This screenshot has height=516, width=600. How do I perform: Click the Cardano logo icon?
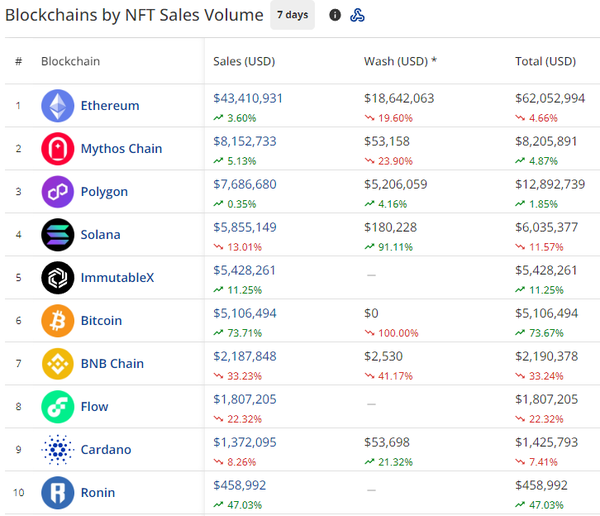coord(57,450)
